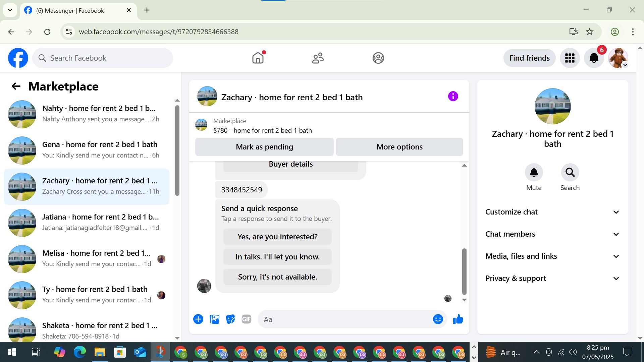Click the purple conversation info icon

click(x=453, y=97)
